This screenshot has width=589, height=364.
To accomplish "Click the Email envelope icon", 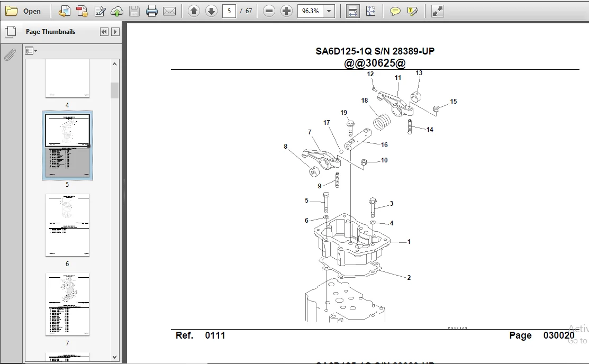I will 169,11.
